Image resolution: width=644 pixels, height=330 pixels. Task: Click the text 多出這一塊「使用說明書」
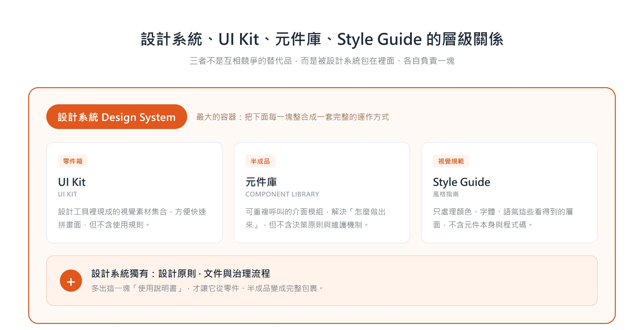(207, 288)
